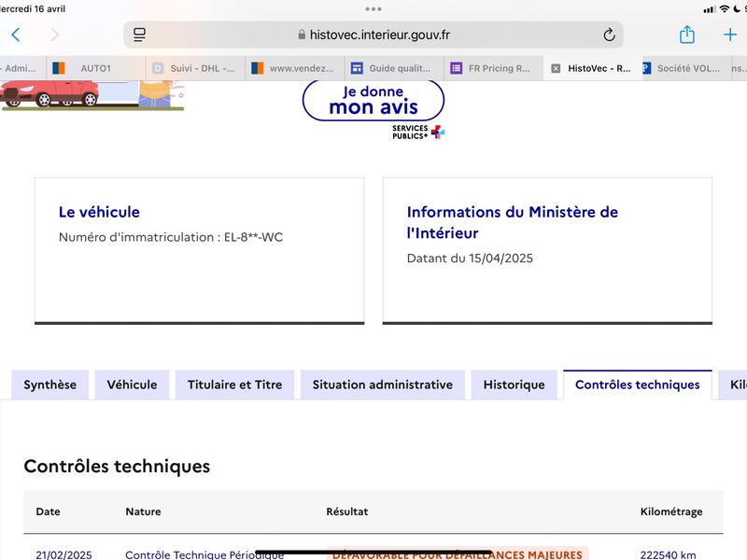Screen dimensions: 747x560
Task: Open the Situation administrative tab
Action: point(383,385)
